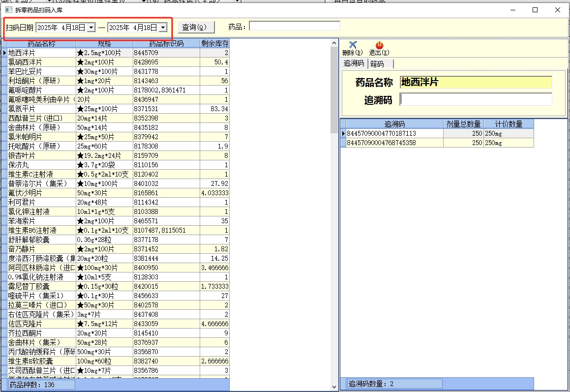Sort by 药品名称 column header
The image size is (570, 392).
(42, 44)
